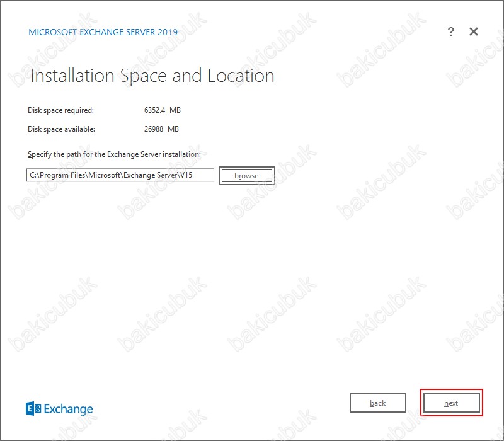Click the browse button

pos(246,176)
